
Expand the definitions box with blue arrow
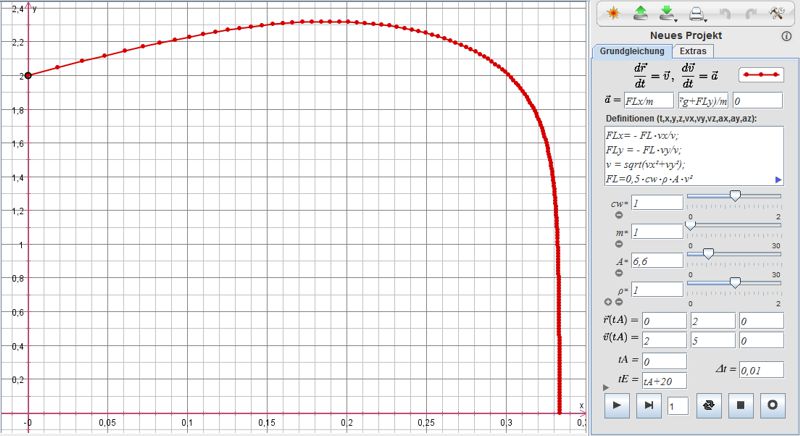[x=777, y=179]
